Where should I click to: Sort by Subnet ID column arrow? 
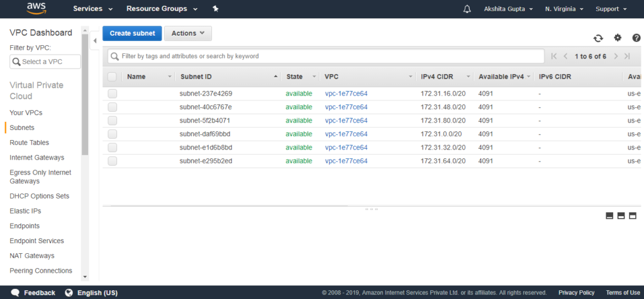275,77
